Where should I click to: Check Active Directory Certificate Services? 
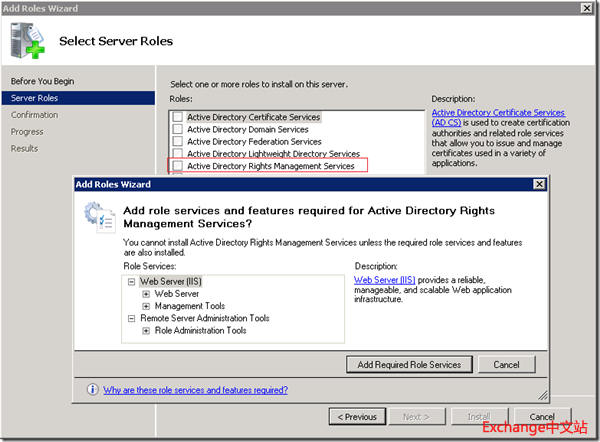(177, 117)
